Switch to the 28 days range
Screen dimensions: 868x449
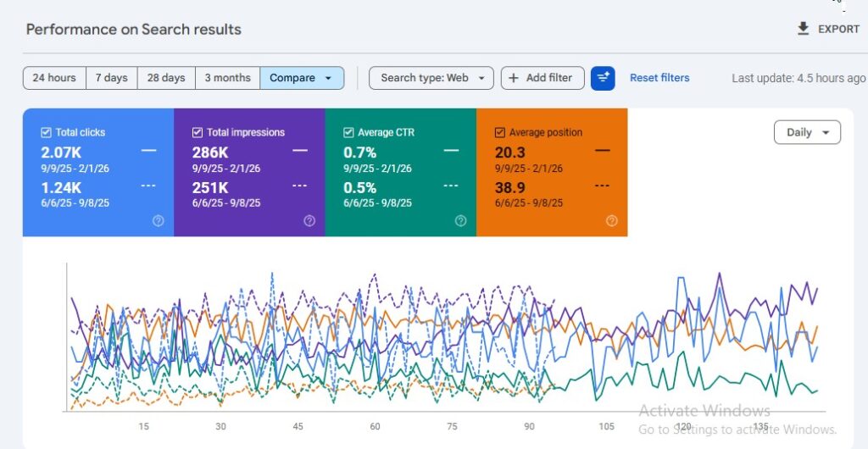click(x=166, y=78)
